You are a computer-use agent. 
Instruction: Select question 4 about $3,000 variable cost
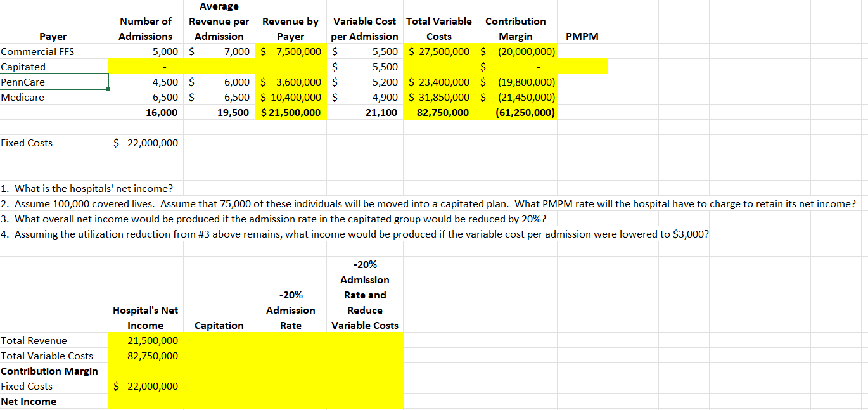tap(355, 234)
